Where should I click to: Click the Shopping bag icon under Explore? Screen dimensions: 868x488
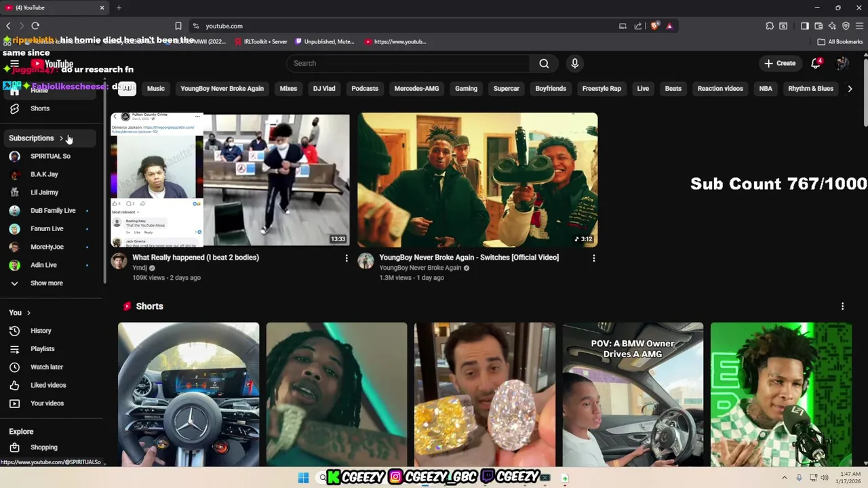tap(14, 447)
